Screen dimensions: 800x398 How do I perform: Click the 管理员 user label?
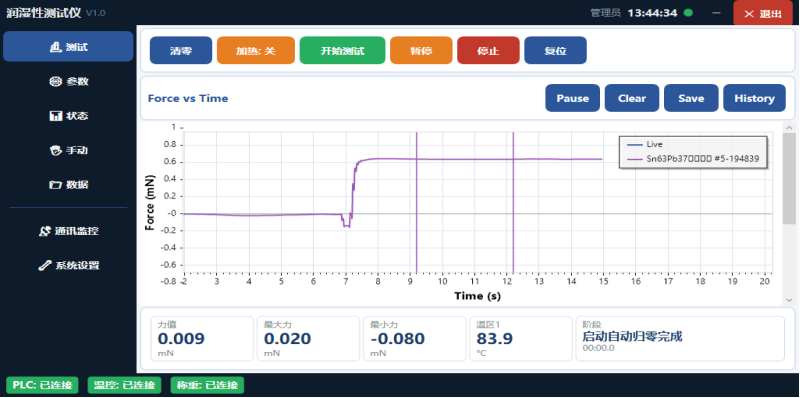[x=606, y=13]
